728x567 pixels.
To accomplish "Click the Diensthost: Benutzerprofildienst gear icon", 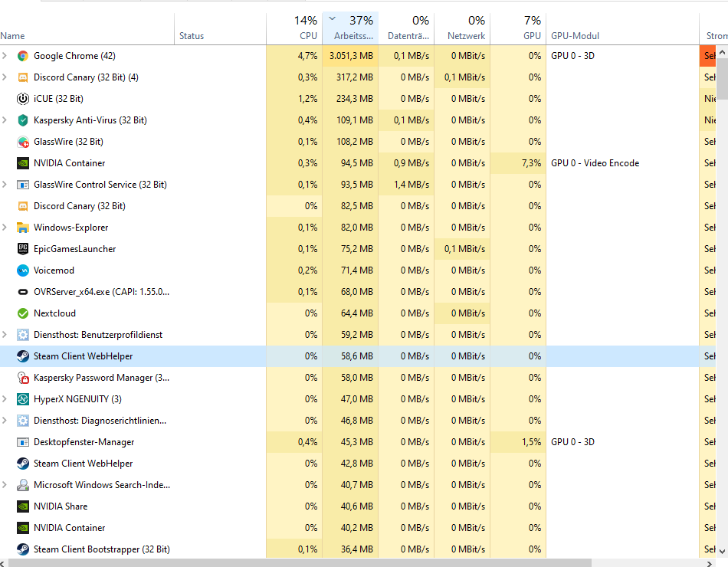I will 23,335.
